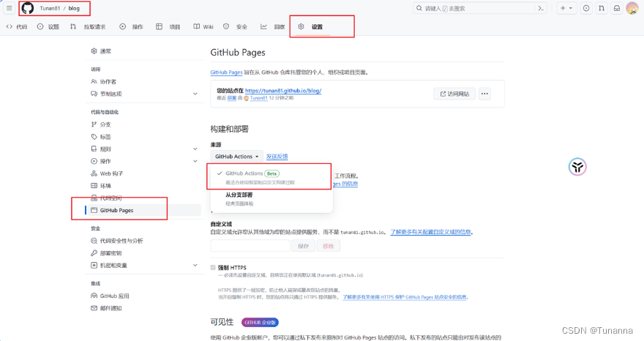Open 环境 in the sidebar

point(102,186)
